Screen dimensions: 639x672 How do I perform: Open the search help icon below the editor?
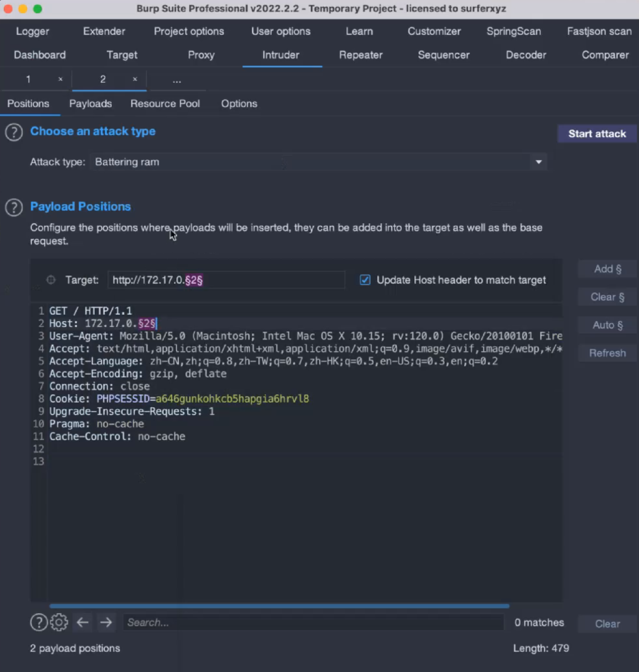click(38, 623)
